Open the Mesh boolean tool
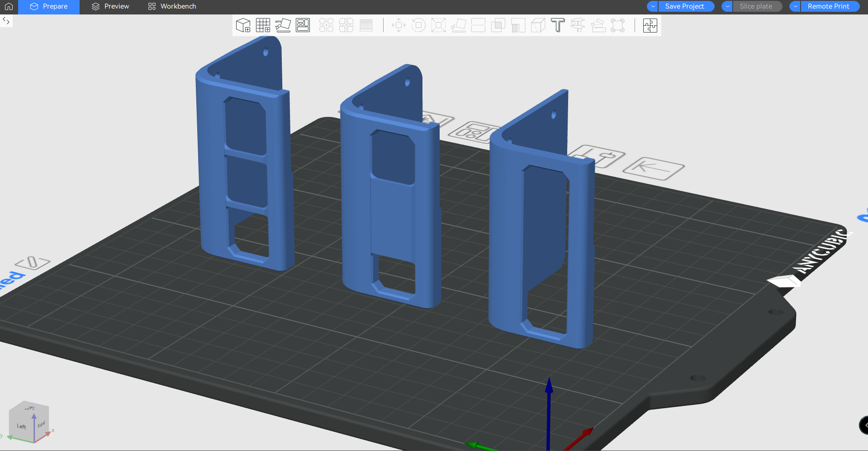Viewport: 868px width, 451px height. click(x=498, y=25)
